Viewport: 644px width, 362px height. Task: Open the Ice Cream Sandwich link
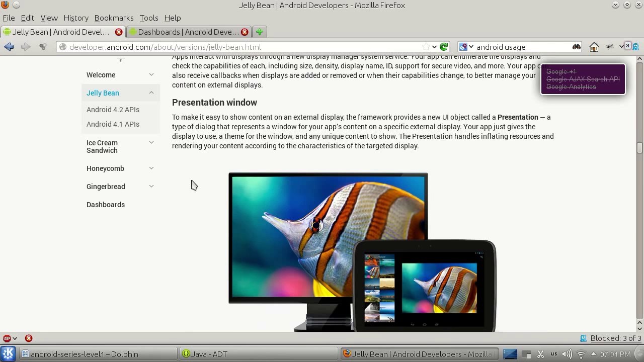(102, 147)
